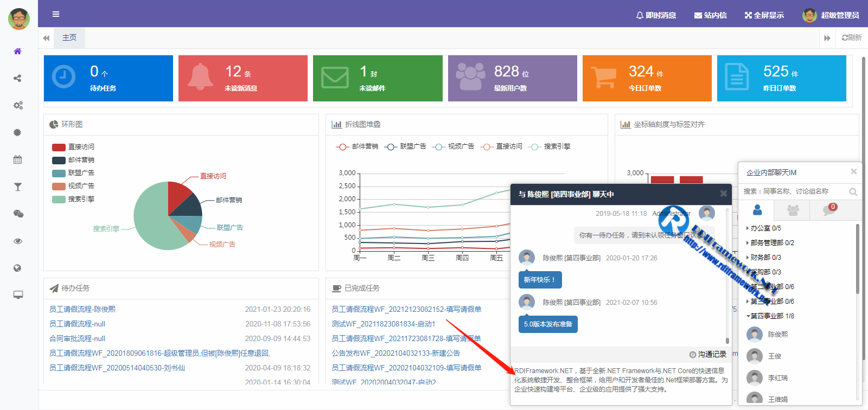Open the 昨日订单数 cyan stat card
Viewport: 868px width, 410px height.
(782, 78)
